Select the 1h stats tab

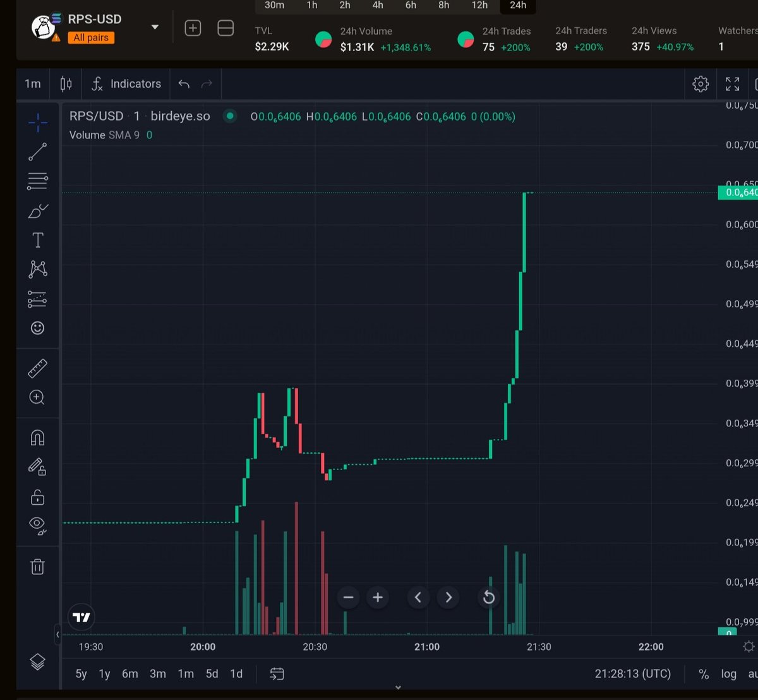click(312, 5)
